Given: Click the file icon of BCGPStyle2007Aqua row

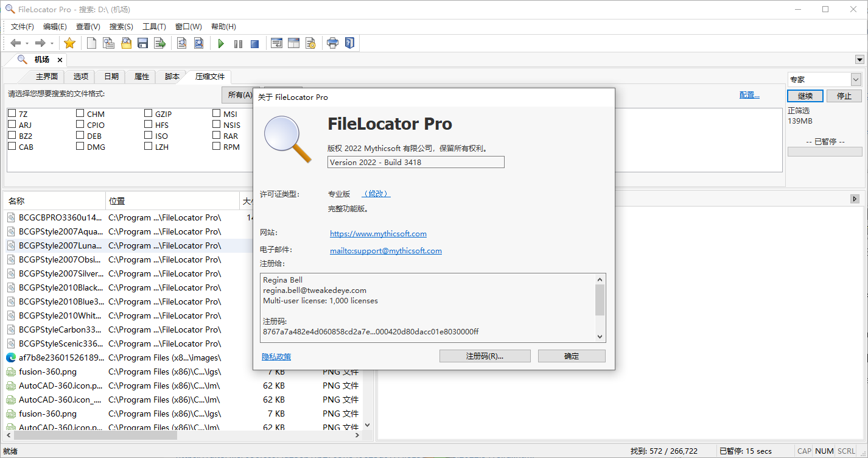Looking at the screenshot, I should tap(11, 231).
